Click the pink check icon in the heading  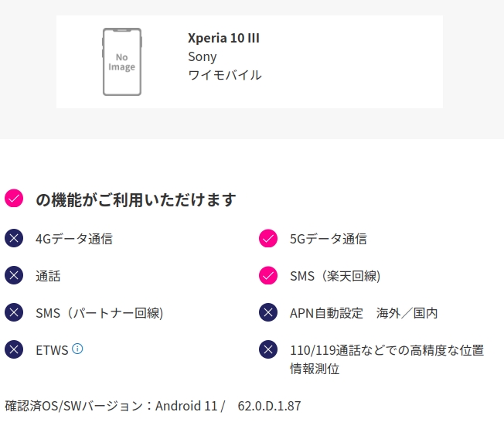[x=14, y=199]
